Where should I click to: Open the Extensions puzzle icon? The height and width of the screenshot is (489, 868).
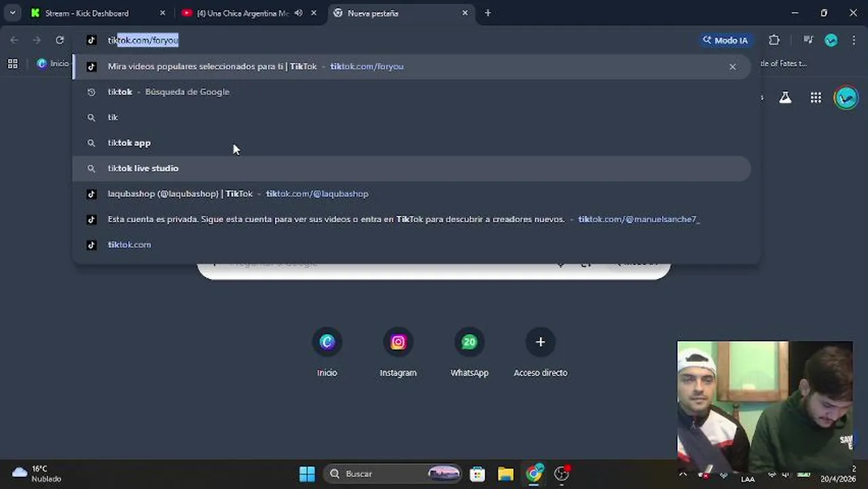pos(774,40)
